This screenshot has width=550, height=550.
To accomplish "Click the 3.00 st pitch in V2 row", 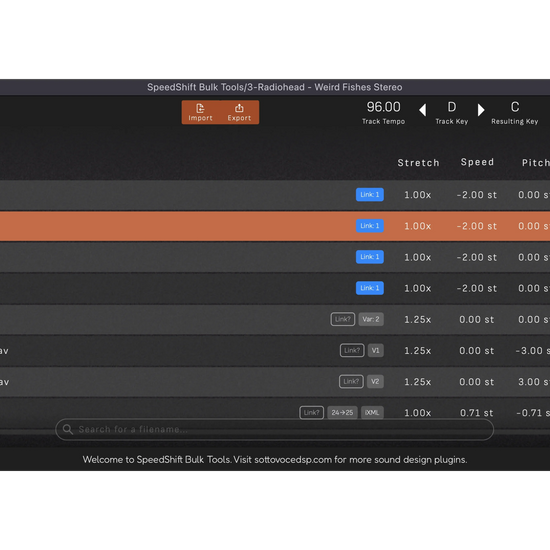I will click(x=534, y=382).
